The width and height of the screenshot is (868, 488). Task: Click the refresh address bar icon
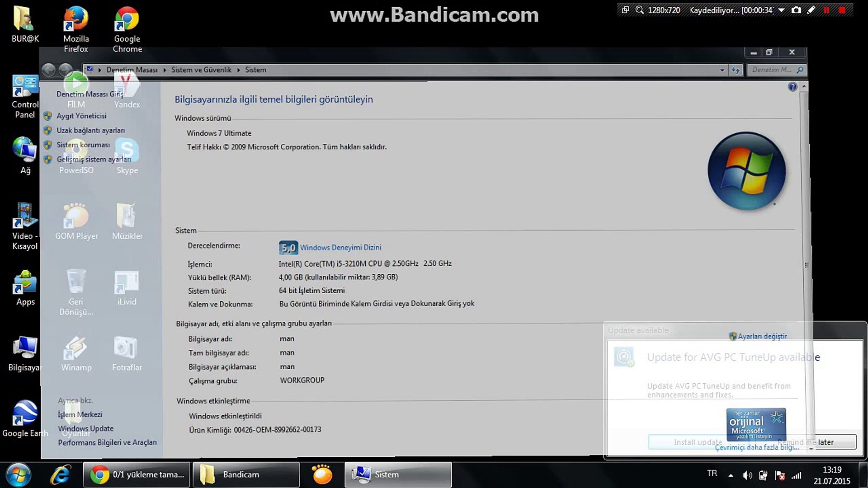pos(736,70)
